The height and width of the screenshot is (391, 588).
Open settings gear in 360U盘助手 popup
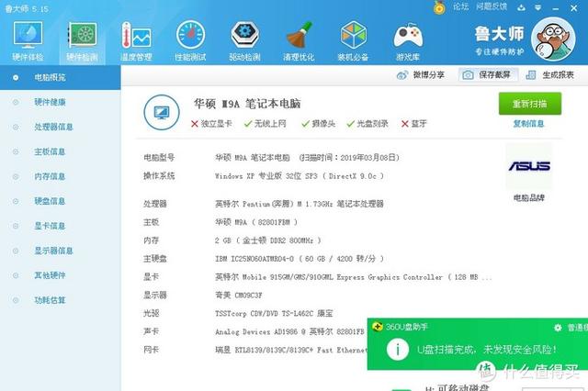point(558,328)
